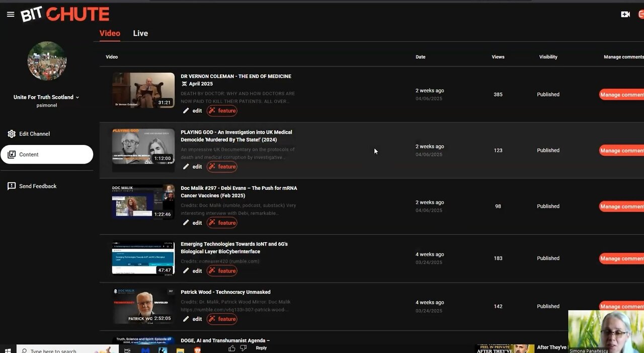Click the 142 views count
The height and width of the screenshot is (353, 644).
coord(498,306)
